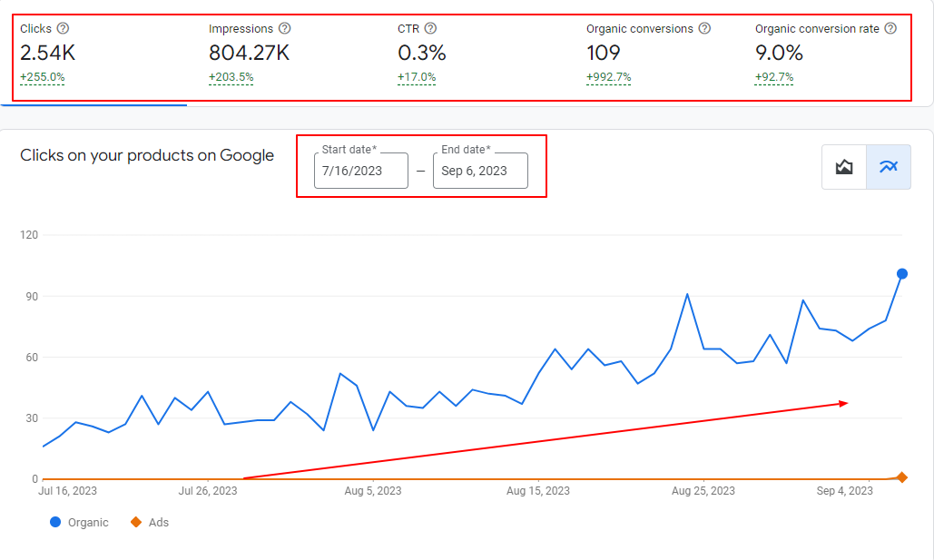Viewport: 934px width, 560px height.
Task: Toggle the Ads series in the legend
Action: tap(150, 523)
